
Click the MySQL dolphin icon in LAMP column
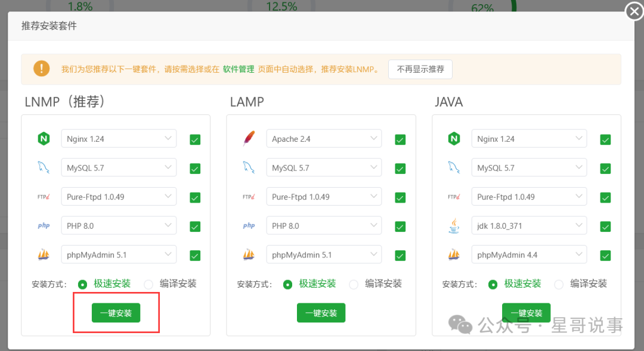click(249, 167)
